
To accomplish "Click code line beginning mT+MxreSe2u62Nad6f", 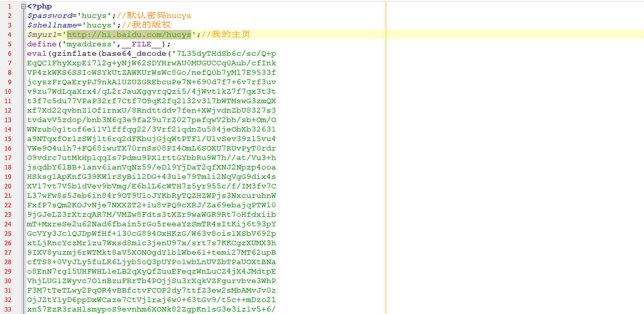I will point(152,224).
